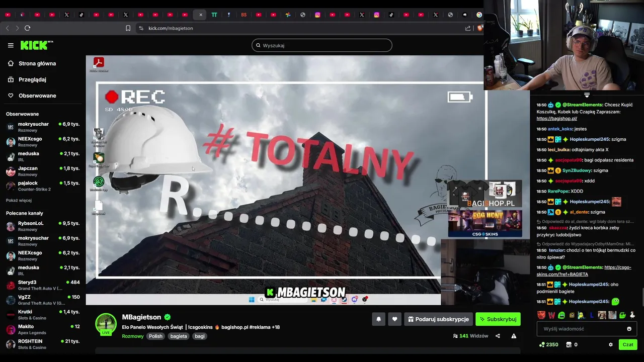Open Obserwowane in the sidebar
Screen dimensions: 644x362
pos(37,96)
